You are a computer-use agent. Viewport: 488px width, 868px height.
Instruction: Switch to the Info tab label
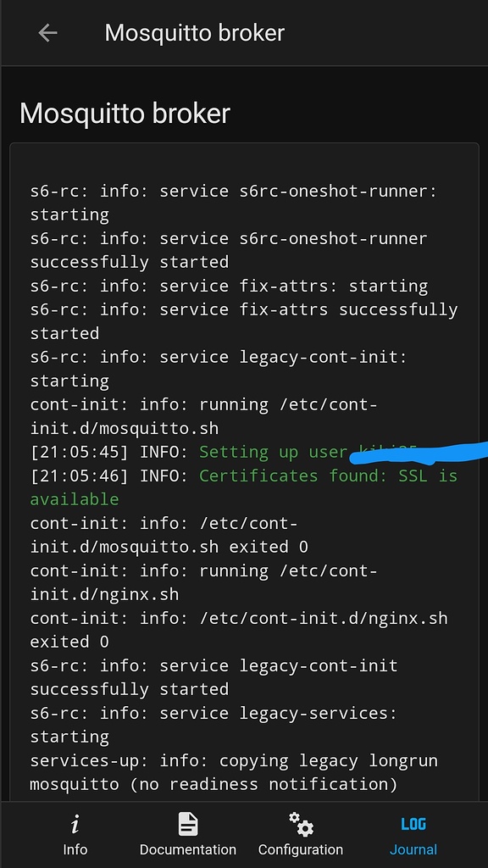(x=75, y=849)
